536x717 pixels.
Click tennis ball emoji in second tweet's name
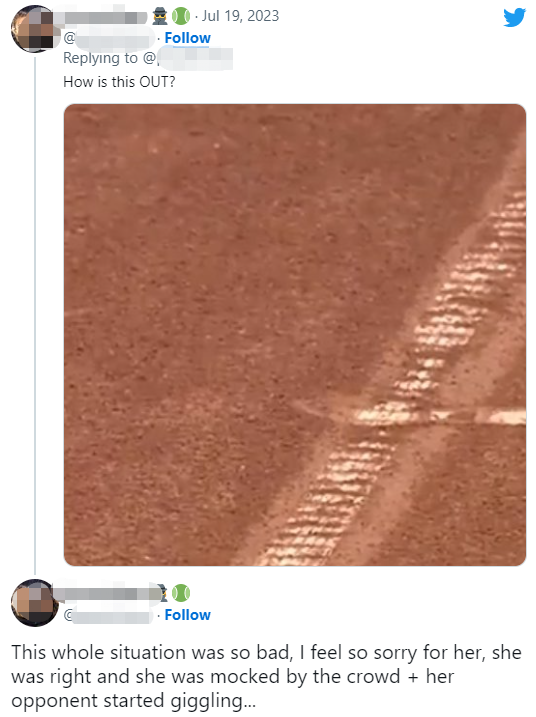(181, 593)
